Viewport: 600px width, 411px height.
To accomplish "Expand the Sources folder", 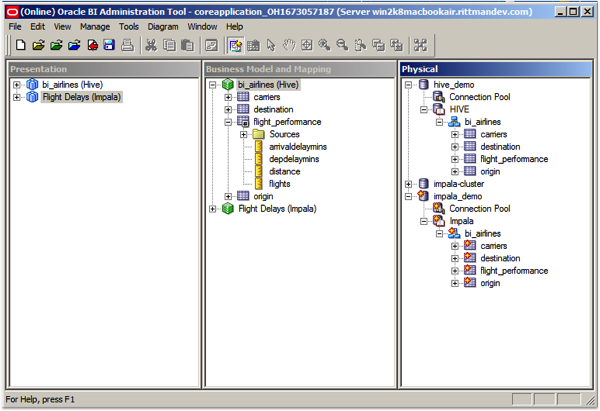I will (x=243, y=134).
